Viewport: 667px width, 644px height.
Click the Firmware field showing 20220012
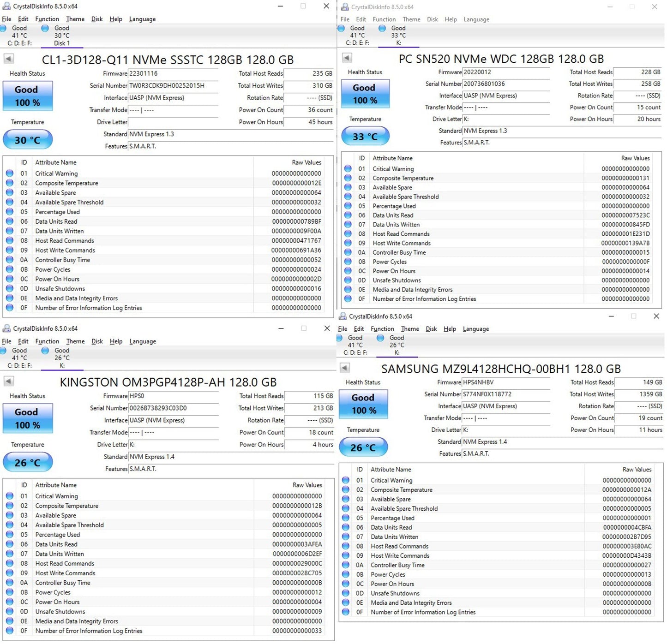click(x=506, y=72)
